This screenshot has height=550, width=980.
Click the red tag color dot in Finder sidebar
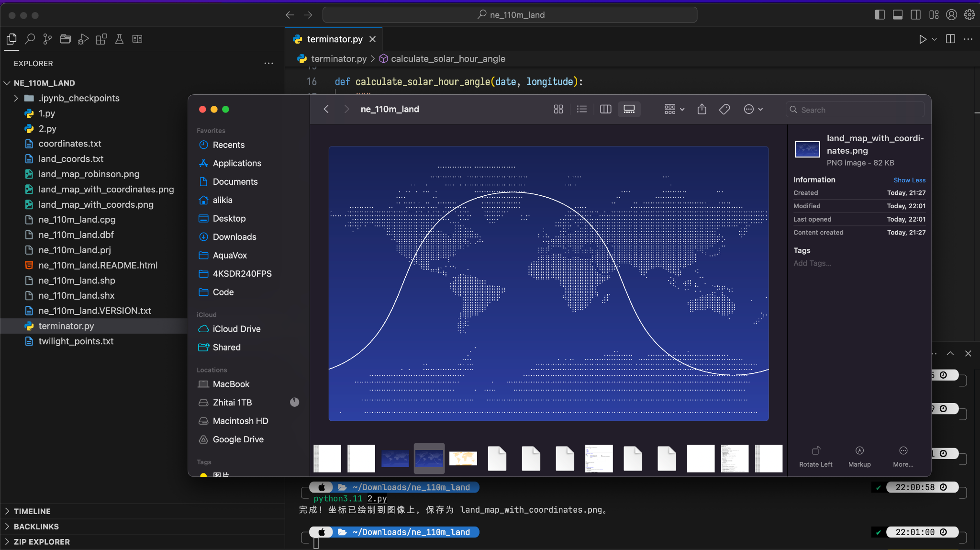click(x=203, y=475)
